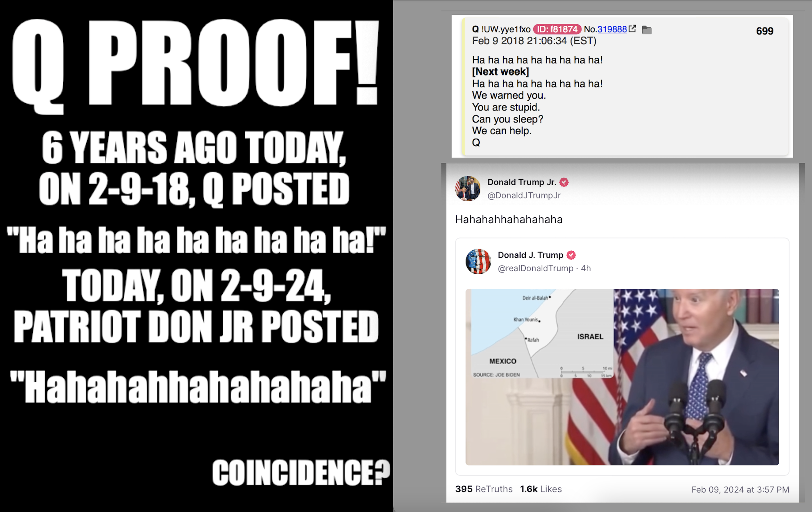Open Donald J. Trump flag-face avatar
812x512 pixels.
(x=478, y=261)
